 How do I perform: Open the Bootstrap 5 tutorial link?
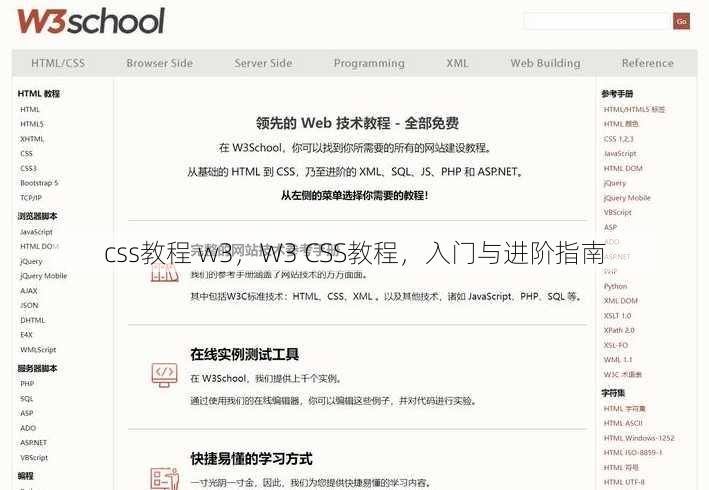click(39, 183)
